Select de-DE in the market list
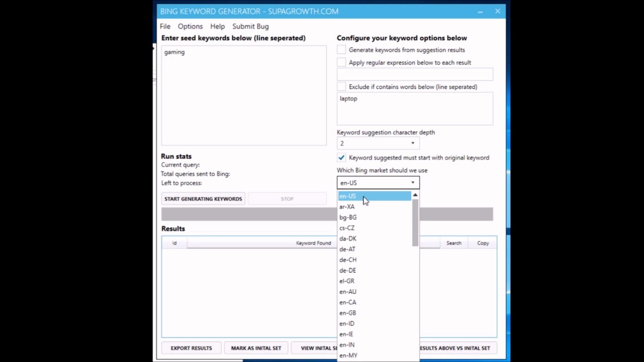 pyautogui.click(x=375, y=270)
